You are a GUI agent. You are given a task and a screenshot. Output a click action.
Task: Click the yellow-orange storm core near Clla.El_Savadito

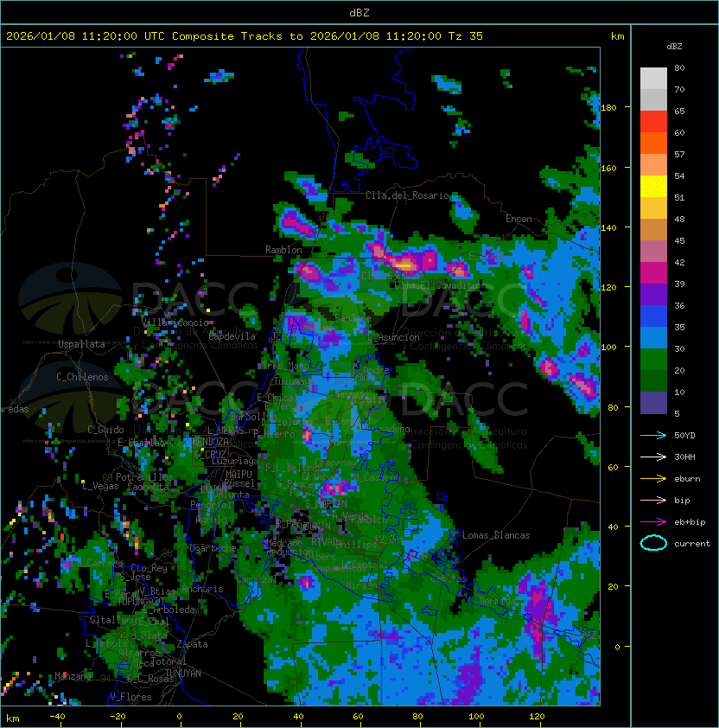click(x=404, y=265)
